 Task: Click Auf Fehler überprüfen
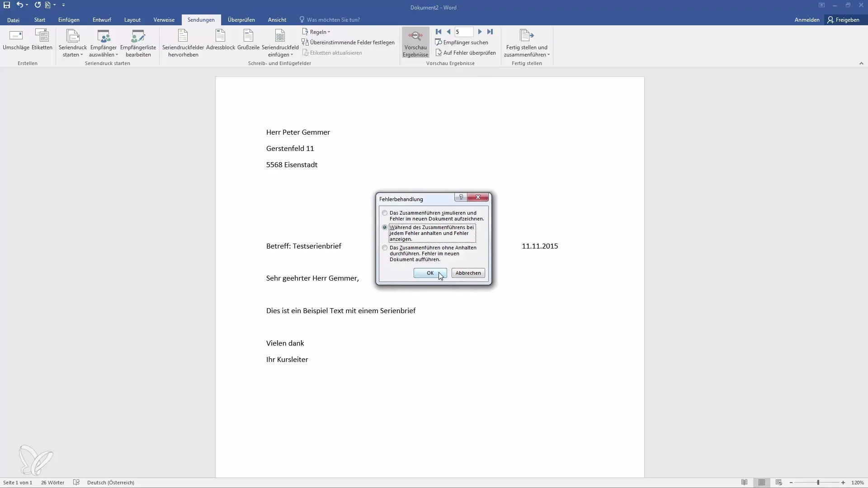466,53
